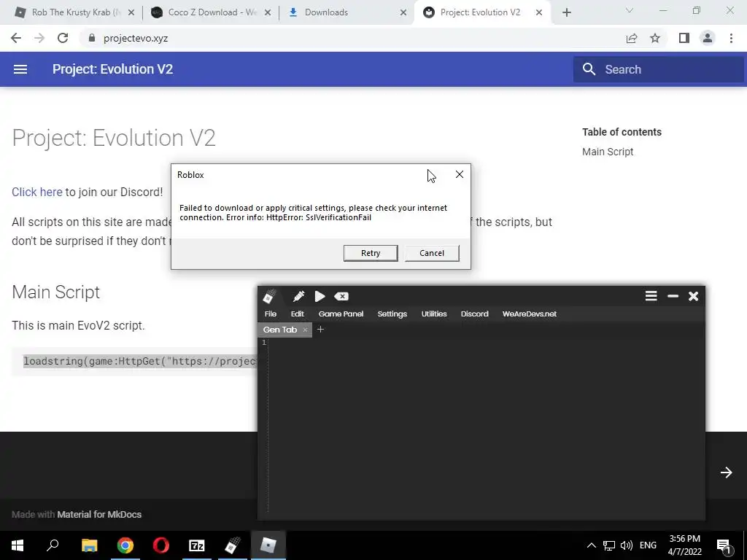Image resolution: width=747 pixels, height=560 pixels.
Task: Open the network status tray icon
Action: [x=609, y=545]
